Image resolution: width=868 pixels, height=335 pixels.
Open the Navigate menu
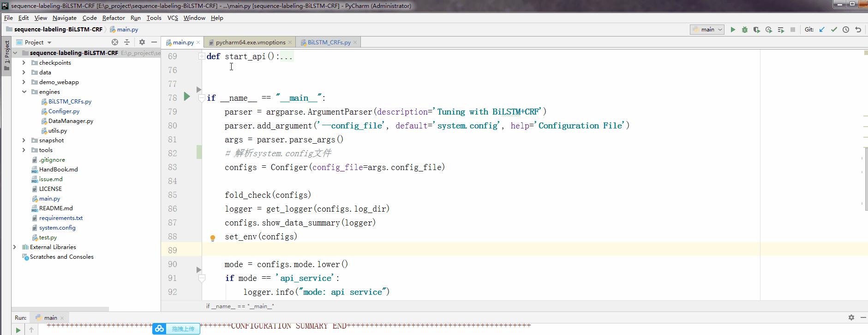[x=65, y=18]
